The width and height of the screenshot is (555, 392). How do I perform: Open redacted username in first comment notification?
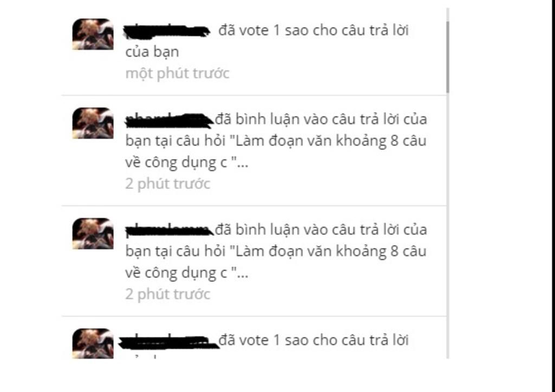(170, 120)
